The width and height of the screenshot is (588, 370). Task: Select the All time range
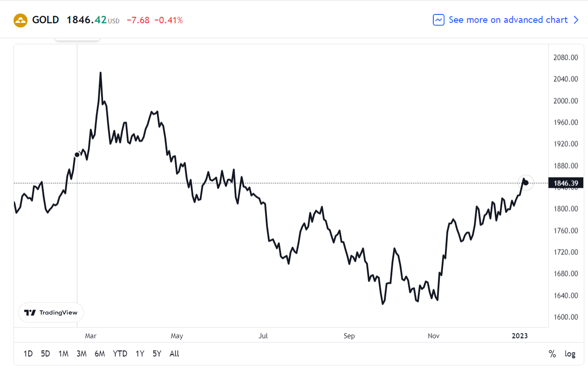(174, 354)
